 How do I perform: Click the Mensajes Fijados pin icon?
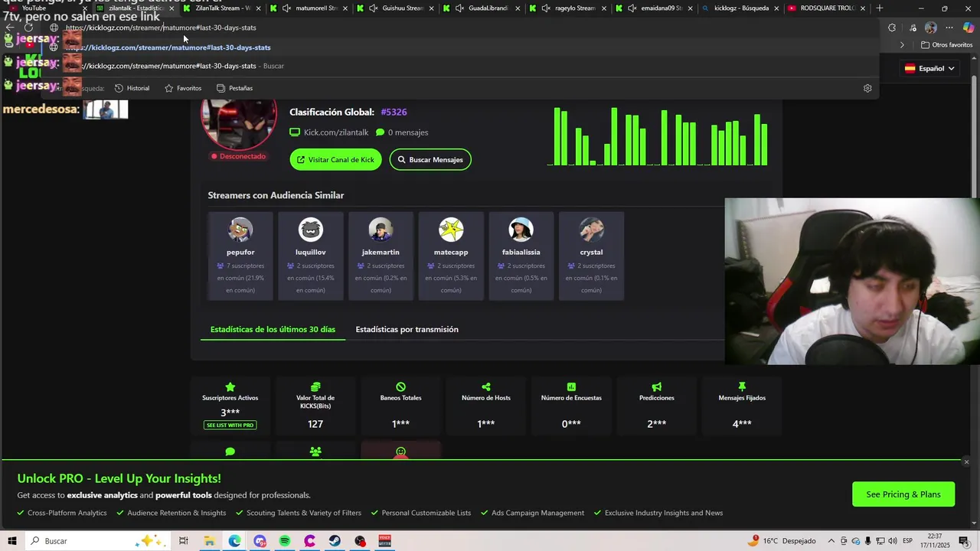tap(742, 387)
